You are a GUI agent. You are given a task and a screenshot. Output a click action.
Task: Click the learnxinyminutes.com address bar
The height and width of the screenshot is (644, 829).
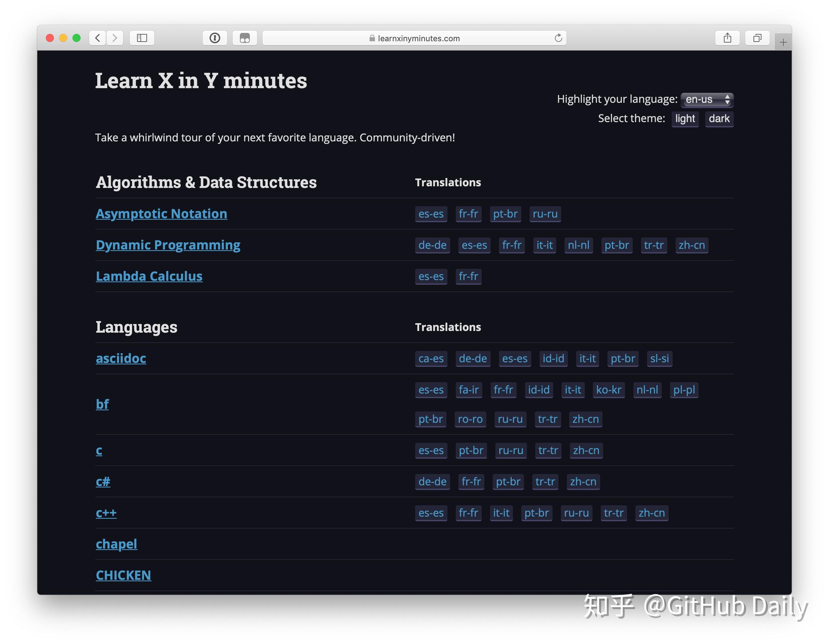tap(414, 38)
